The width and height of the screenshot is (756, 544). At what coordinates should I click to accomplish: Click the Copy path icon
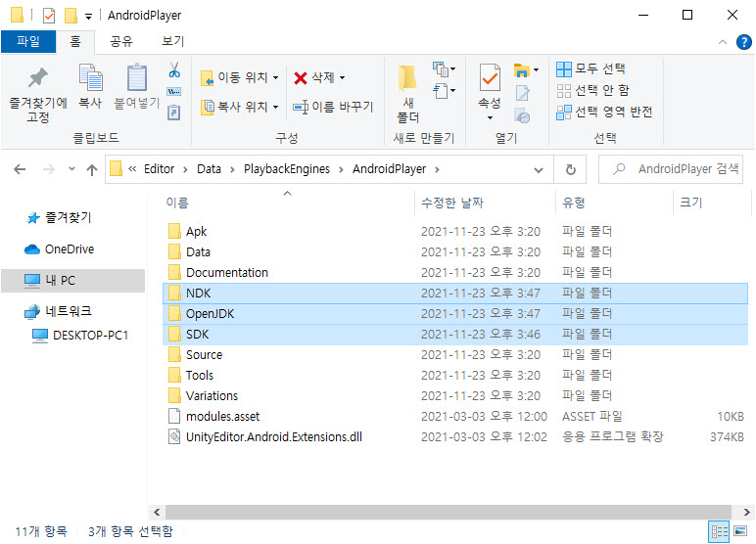[174, 92]
